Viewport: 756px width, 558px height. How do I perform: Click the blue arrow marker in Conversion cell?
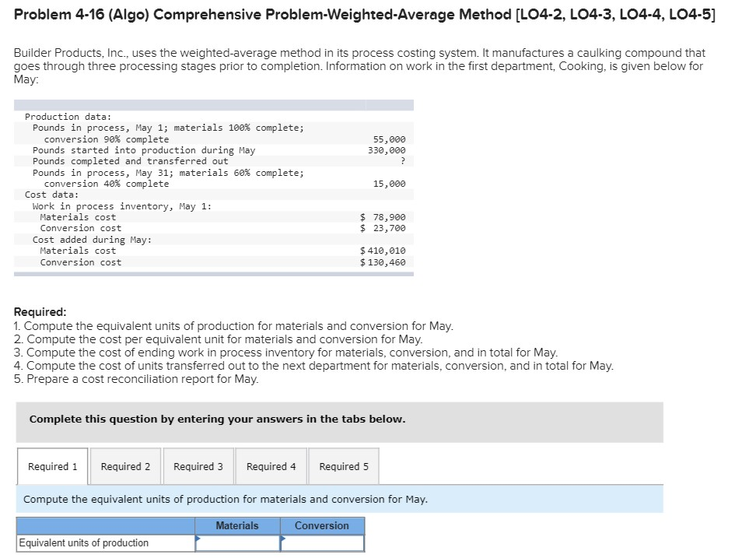(x=282, y=539)
